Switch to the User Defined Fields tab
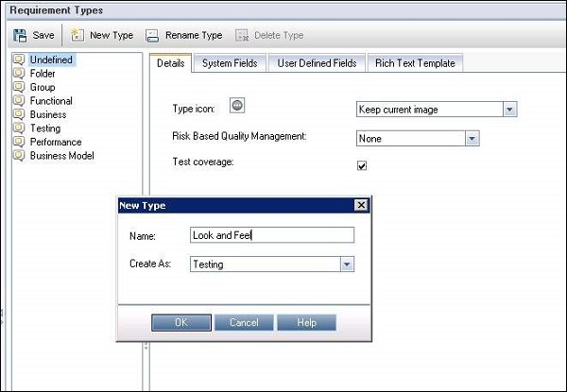This screenshot has height=392, width=567. tap(317, 63)
